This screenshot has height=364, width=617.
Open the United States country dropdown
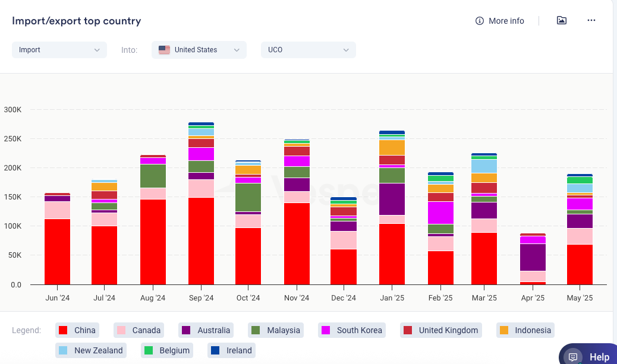pyautogui.click(x=199, y=50)
